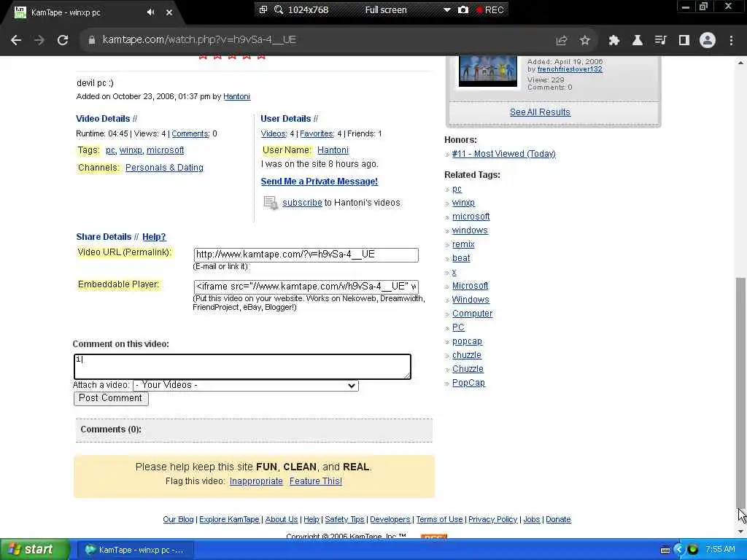The width and height of the screenshot is (747, 560).
Task: Click the Post Comment button
Action: (111, 398)
